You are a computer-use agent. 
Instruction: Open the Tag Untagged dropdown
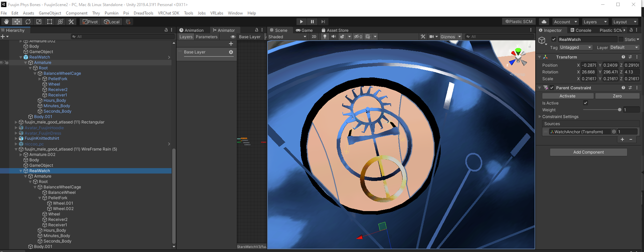coord(576,47)
